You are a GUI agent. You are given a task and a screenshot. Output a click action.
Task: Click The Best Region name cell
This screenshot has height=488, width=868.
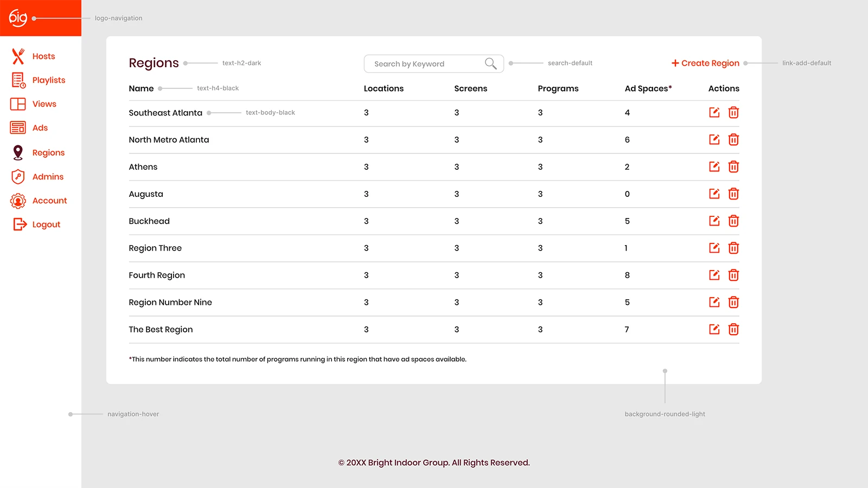161,330
